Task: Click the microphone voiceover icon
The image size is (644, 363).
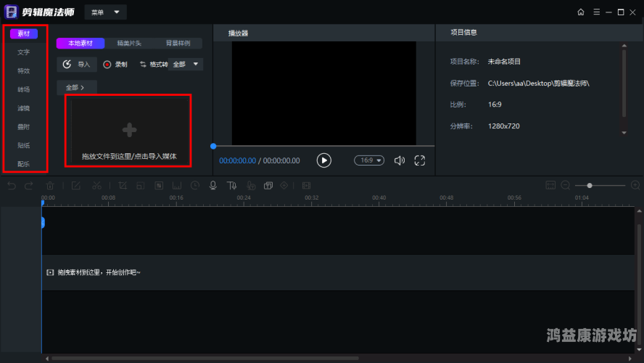Action: (x=213, y=186)
